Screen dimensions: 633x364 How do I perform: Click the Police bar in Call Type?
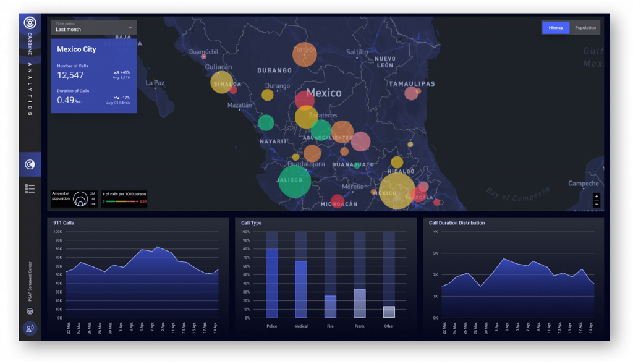[271, 283]
